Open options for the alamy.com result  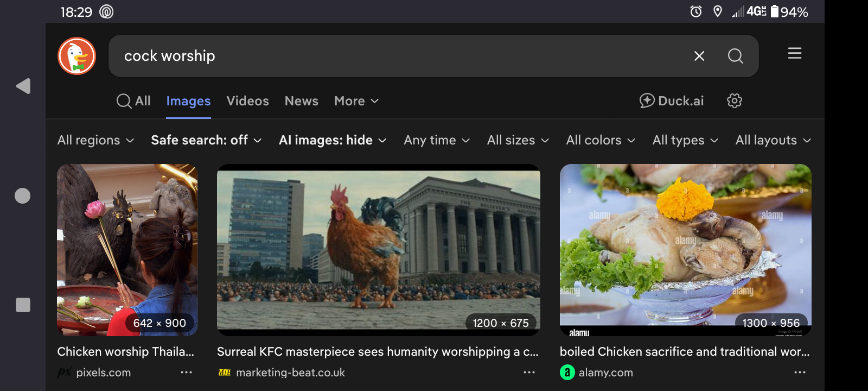(x=800, y=373)
